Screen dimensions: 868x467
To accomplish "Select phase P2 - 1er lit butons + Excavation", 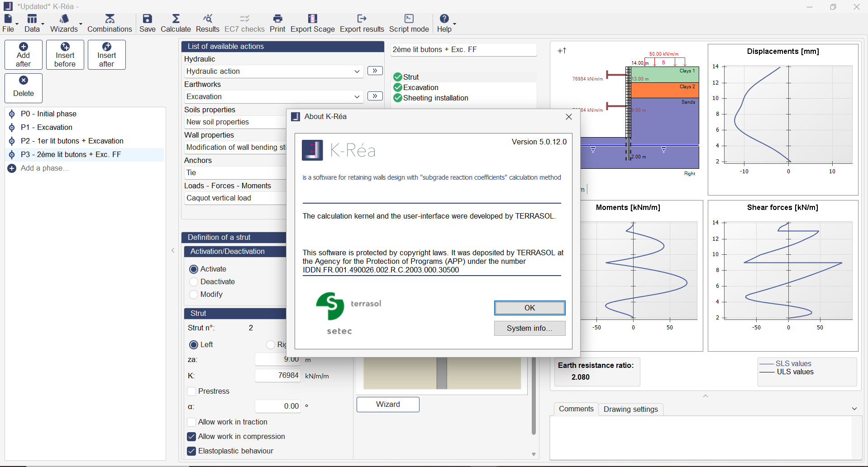I will 85,141.
